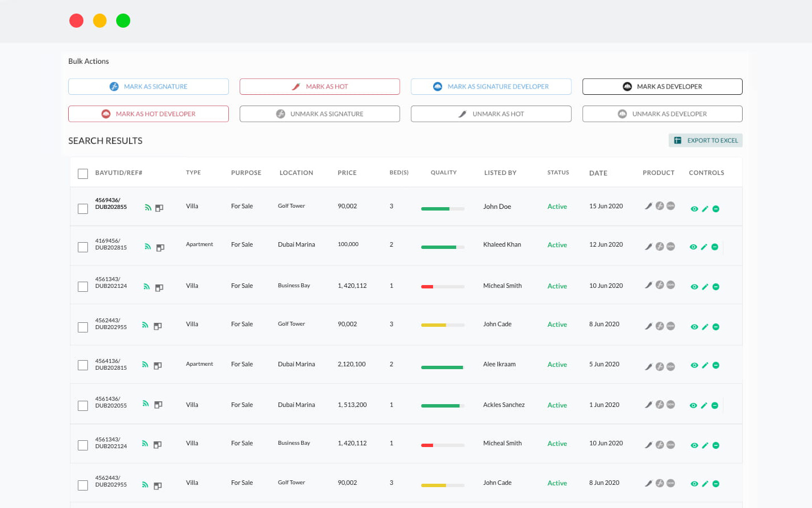Select UNMARK AS SIGNATURE
This screenshot has height=508, width=812.
[x=320, y=113]
